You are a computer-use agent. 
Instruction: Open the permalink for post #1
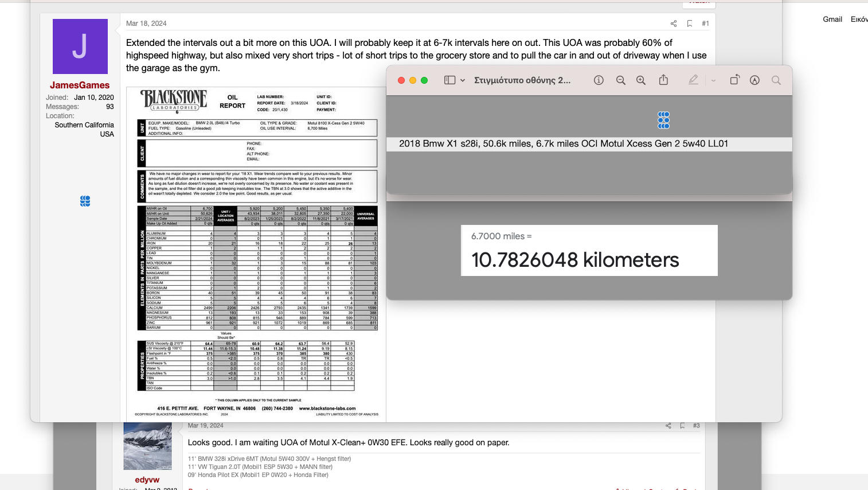click(705, 24)
